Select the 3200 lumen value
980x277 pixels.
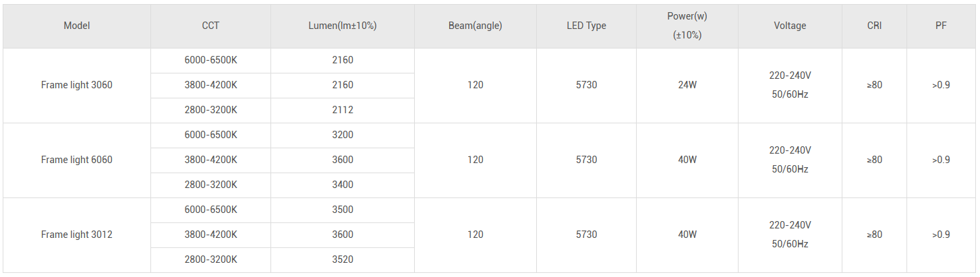(x=342, y=135)
